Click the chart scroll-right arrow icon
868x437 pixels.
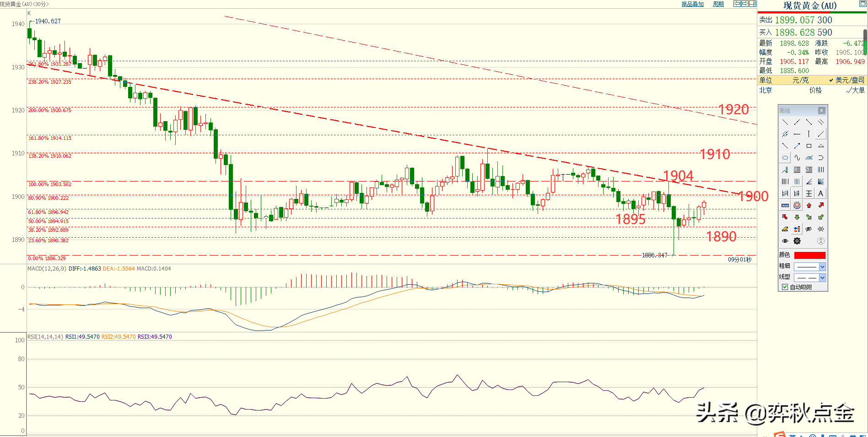click(744, 4)
